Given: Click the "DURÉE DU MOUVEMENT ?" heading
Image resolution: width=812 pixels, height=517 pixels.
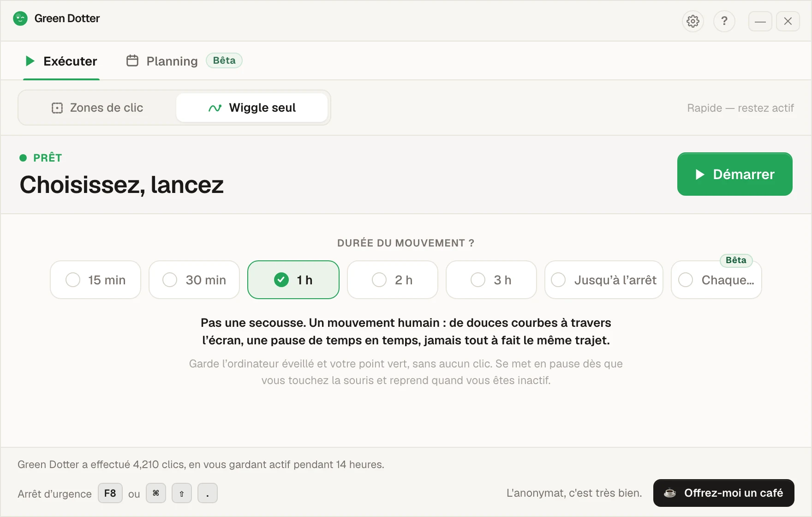Looking at the screenshot, I should click(406, 243).
